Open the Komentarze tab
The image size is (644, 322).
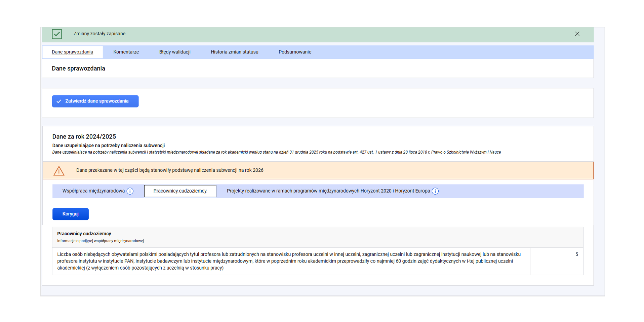[126, 52]
